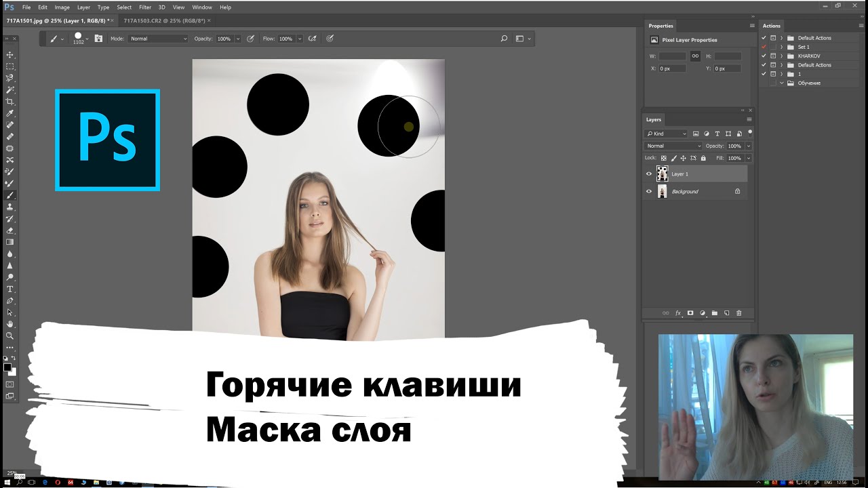Select the Clone Stamp tool
This screenshot has width=868, height=488.
pos(9,207)
